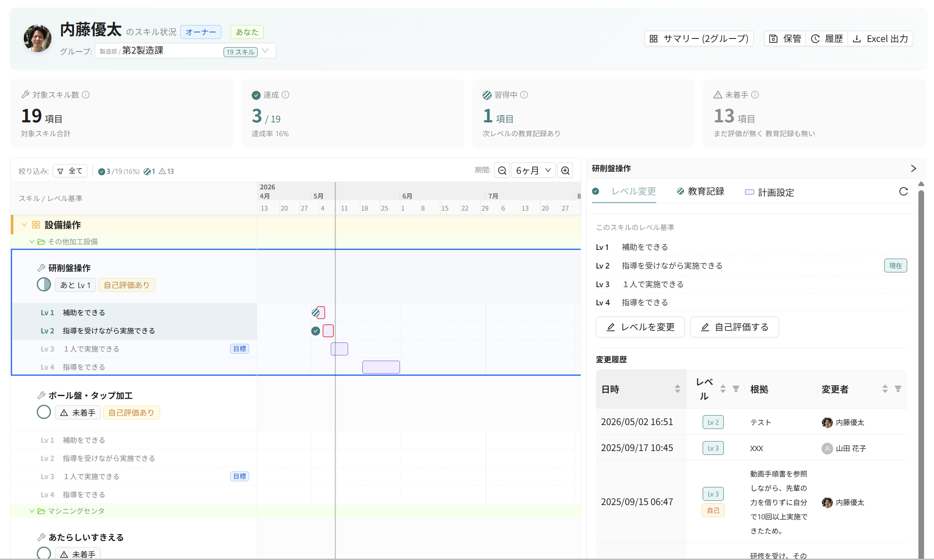Image resolution: width=934 pixels, height=560 pixels.
Task: Show info for 習得中 card
Action: tap(524, 95)
